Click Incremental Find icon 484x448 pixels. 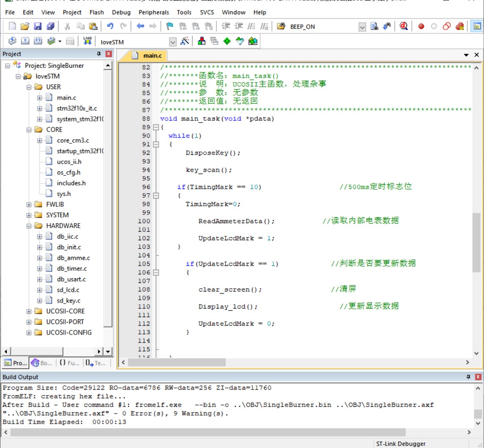(x=387, y=26)
